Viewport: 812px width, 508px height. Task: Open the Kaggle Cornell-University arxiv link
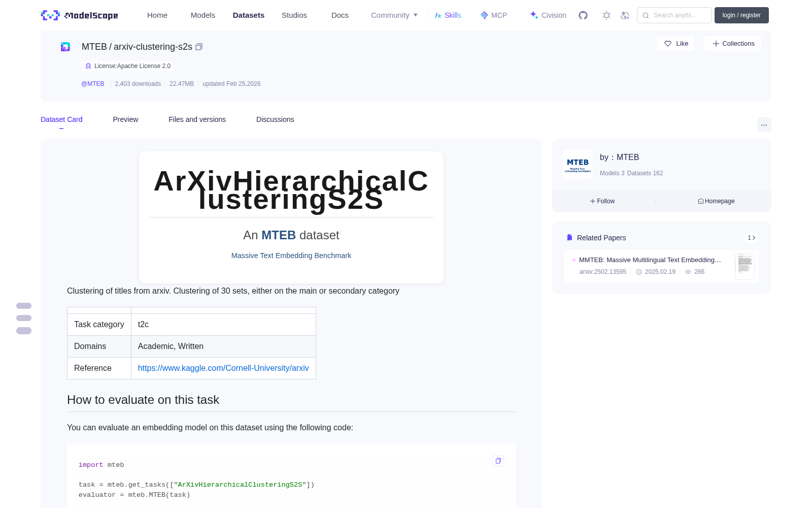click(x=223, y=368)
